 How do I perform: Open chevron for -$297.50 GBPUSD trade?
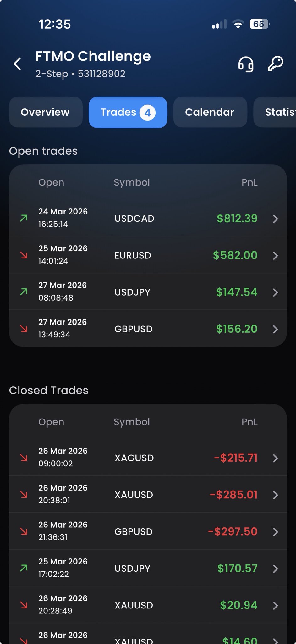(x=276, y=532)
